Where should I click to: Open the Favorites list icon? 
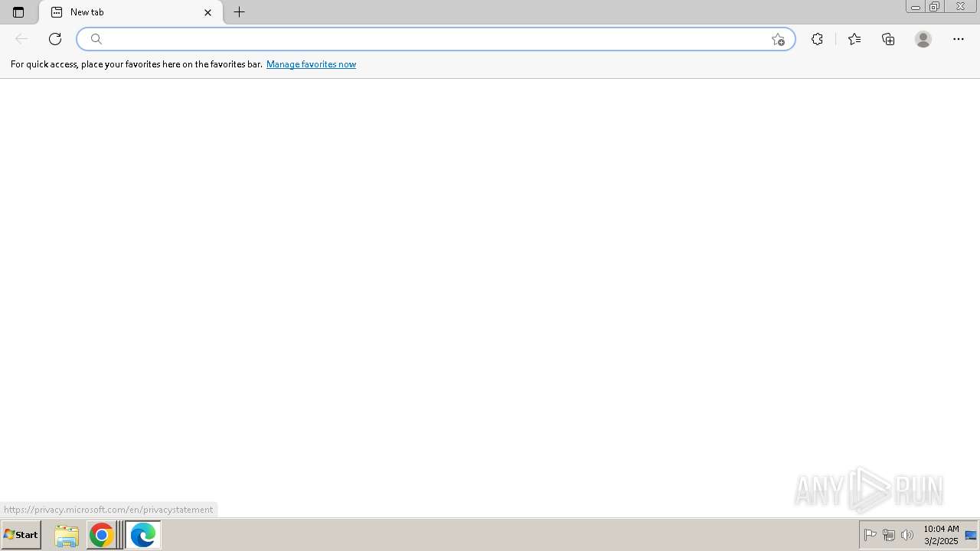854,39
